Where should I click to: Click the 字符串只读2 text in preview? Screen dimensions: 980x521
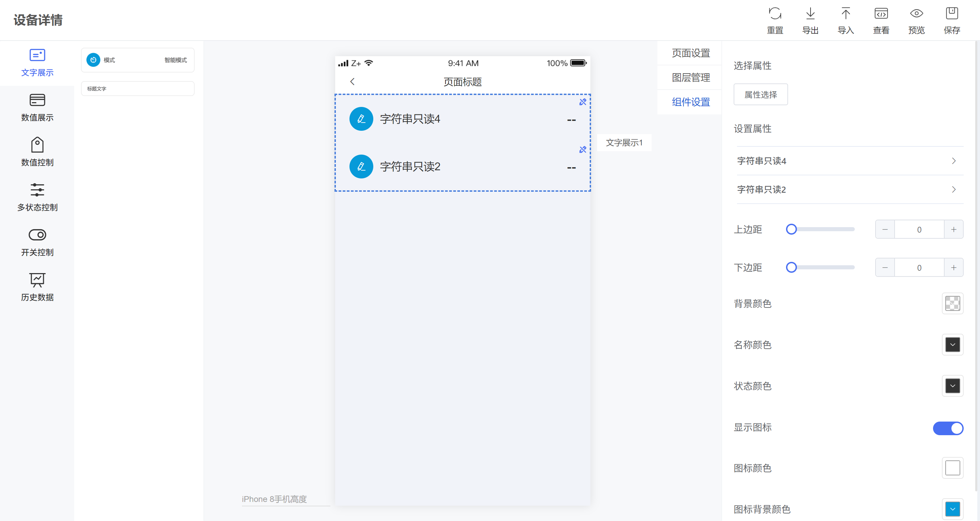click(410, 167)
